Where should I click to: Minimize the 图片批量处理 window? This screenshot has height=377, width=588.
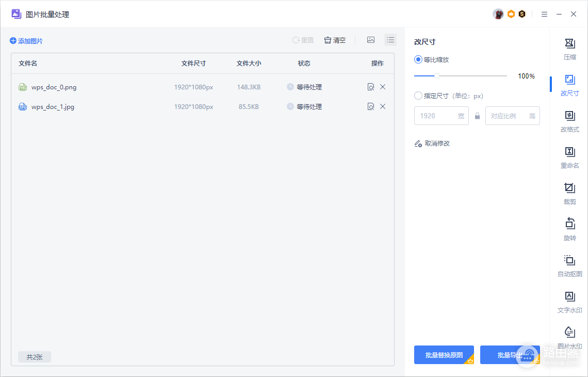(x=559, y=14)
